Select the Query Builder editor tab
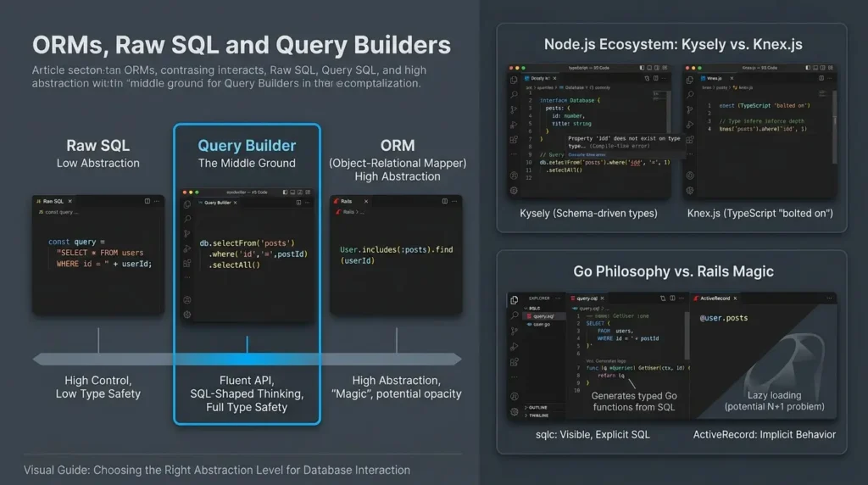This screenshot has height=485, width=868. click(x=218, y=203)
